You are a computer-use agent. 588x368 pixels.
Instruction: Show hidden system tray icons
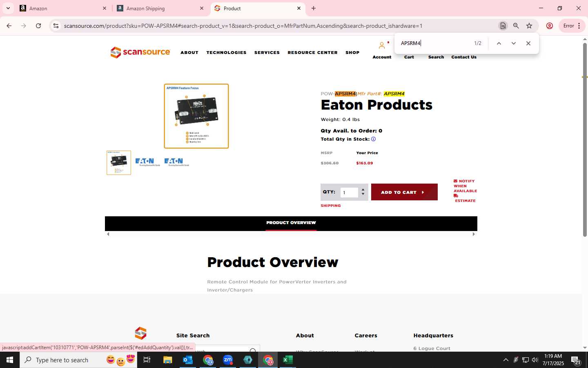(506, 360)
